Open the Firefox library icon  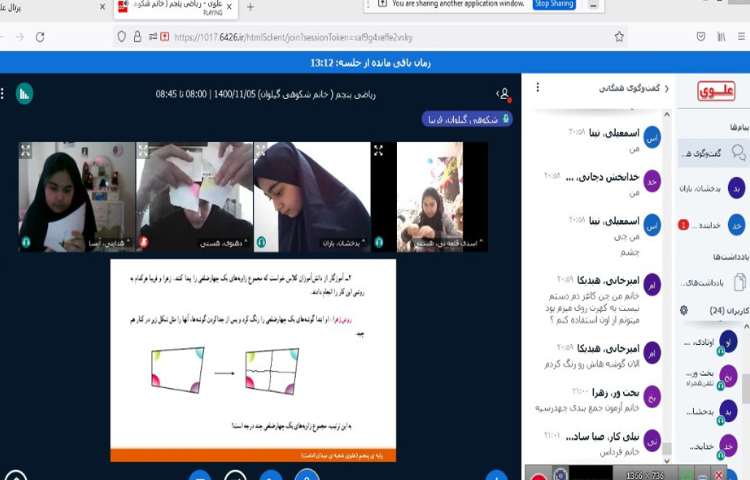coord(721,36)
